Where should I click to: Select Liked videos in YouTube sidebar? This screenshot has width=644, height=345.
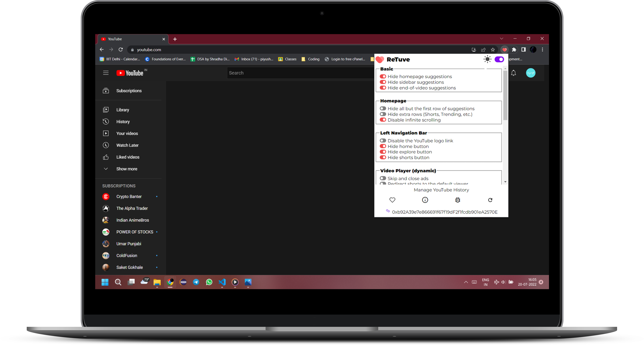click(128, 157)
